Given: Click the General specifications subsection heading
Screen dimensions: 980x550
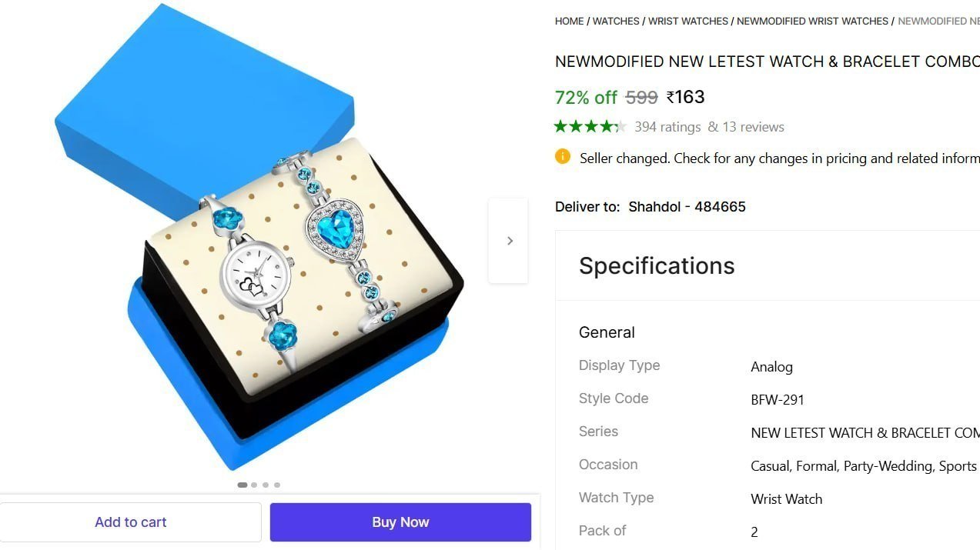Looking at the screenshot, I should click(x=607, y=332).
